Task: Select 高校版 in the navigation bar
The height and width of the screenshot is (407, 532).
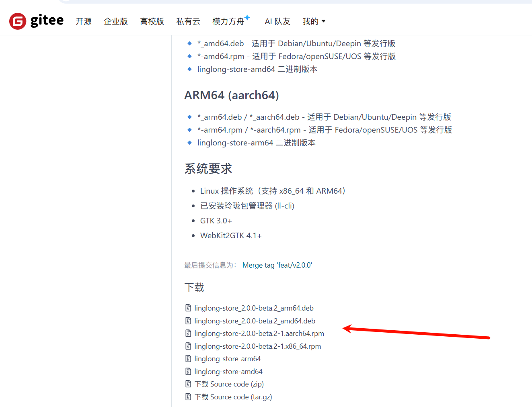Action: point(152,21)
